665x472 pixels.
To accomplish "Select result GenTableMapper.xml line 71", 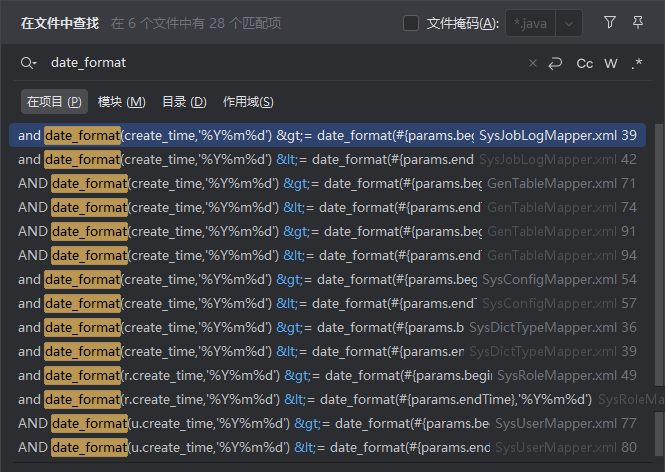I will pyautogui.click(x=327, y=184).
